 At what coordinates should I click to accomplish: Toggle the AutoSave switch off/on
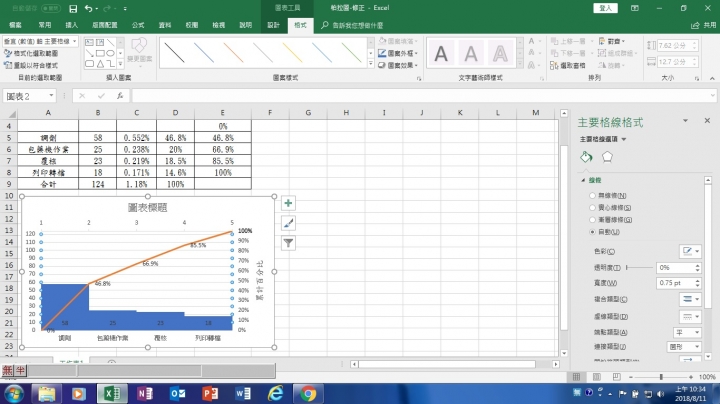click(x=51, y=8)
